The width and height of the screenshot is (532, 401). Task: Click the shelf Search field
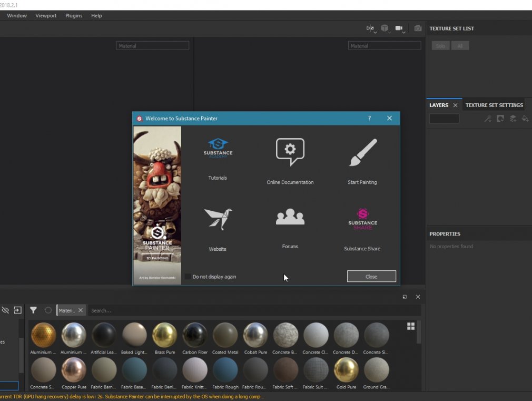click(254, 310)
